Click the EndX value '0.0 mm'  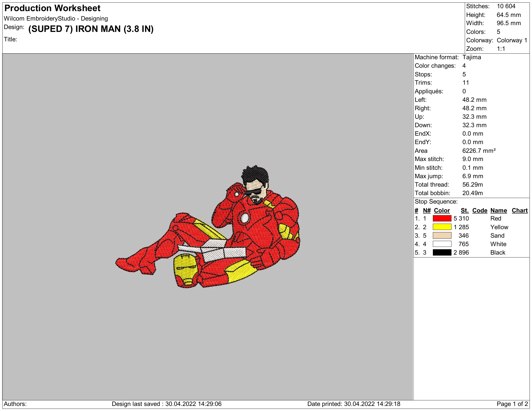[473, 134]
